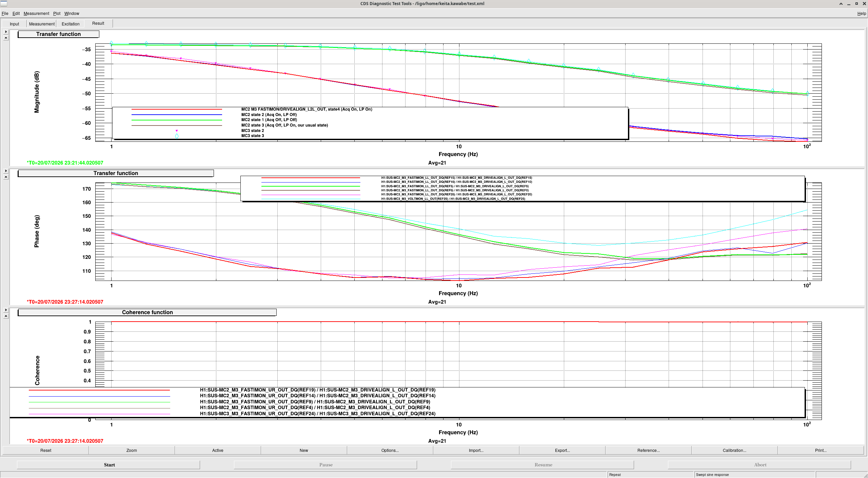This screenshot has width=868, height=478.
Task: Click right-arrow icon beside phase plot
Action: click(6, 171)
